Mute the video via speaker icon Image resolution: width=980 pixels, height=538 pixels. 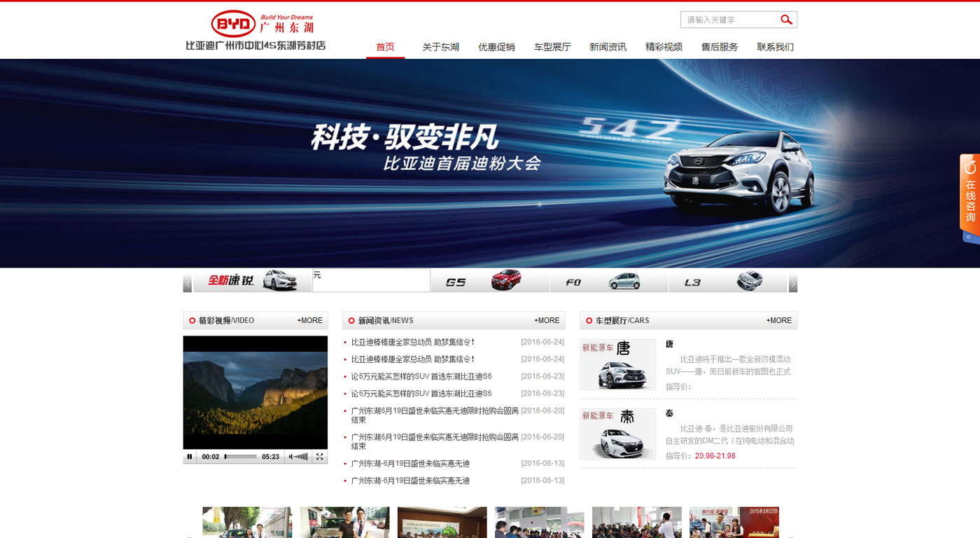[290, 457]
